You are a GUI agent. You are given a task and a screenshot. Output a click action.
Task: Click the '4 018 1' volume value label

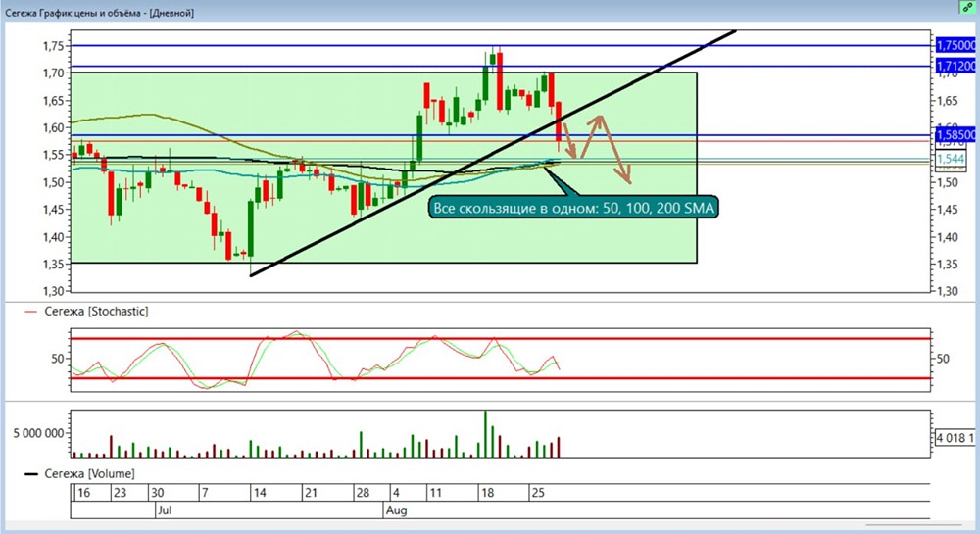tap(955, 438)
